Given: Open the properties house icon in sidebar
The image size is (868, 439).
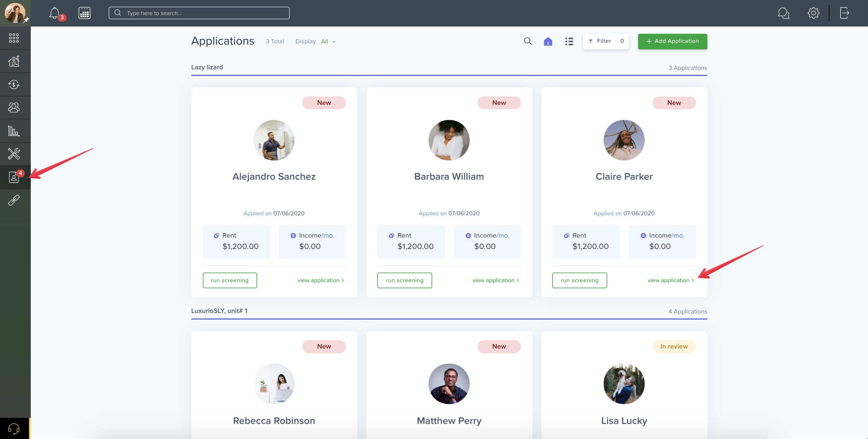Looking at the screenshot, I should pyautogui.click(x=14, y=61).
